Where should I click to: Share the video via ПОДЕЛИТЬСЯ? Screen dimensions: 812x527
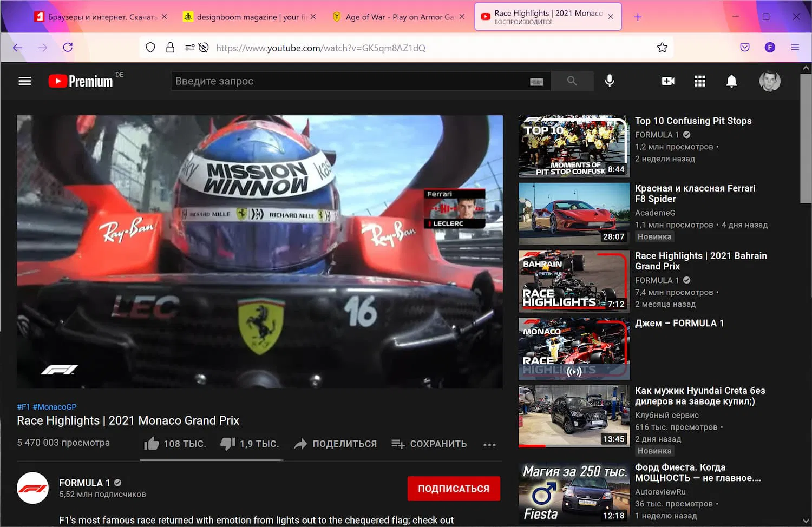tap(335, 444)
